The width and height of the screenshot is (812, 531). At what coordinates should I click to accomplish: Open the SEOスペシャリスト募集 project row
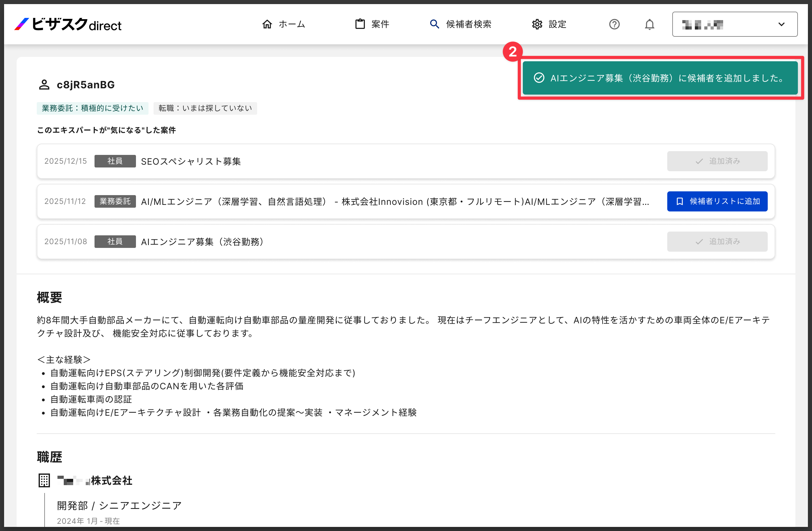click(x=406, y=161)
